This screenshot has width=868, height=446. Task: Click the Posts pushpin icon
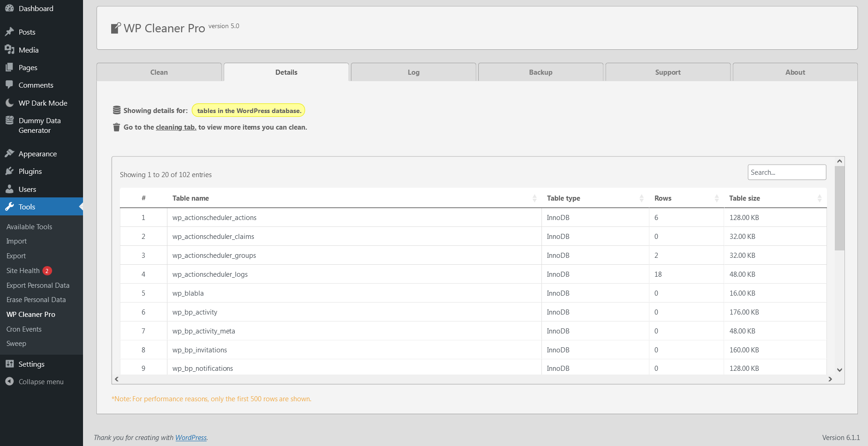(x=9, y=32)
